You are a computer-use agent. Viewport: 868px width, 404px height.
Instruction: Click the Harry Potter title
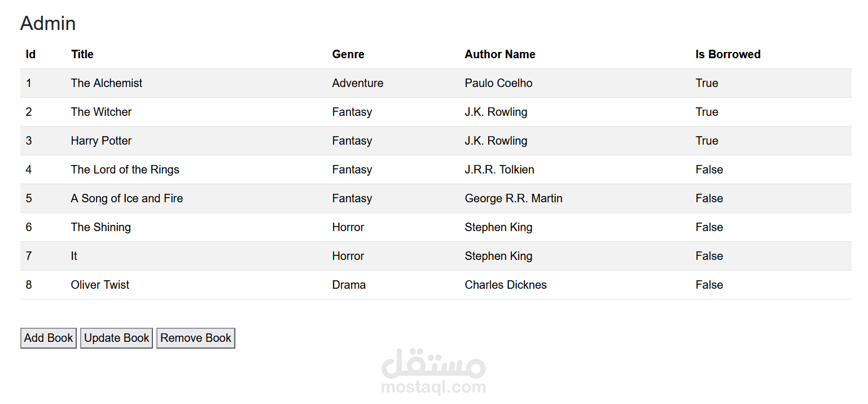point(102,141)
